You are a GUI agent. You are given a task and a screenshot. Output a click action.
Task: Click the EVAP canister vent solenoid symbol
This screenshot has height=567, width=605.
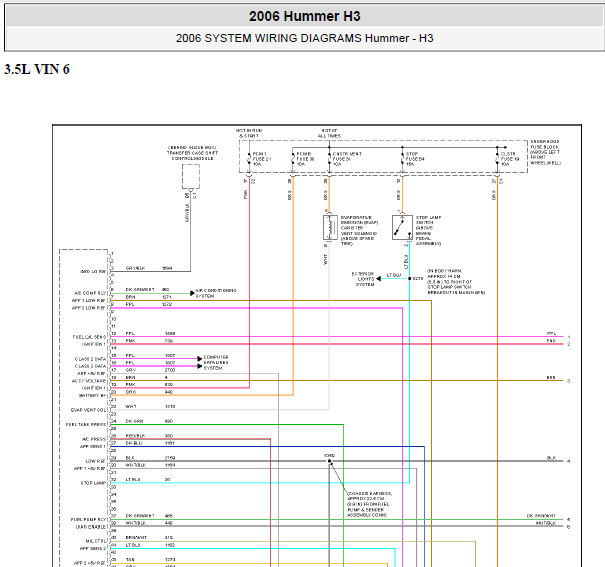[x=327, y=229]
